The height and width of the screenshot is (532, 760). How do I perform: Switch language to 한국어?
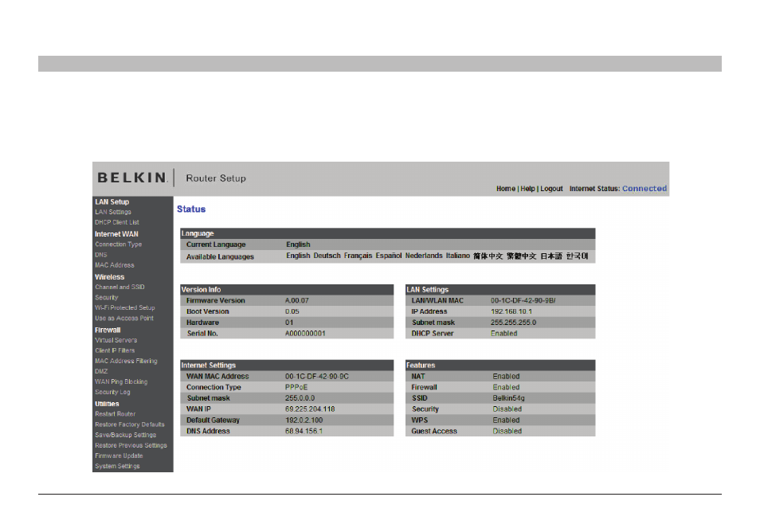577,256
